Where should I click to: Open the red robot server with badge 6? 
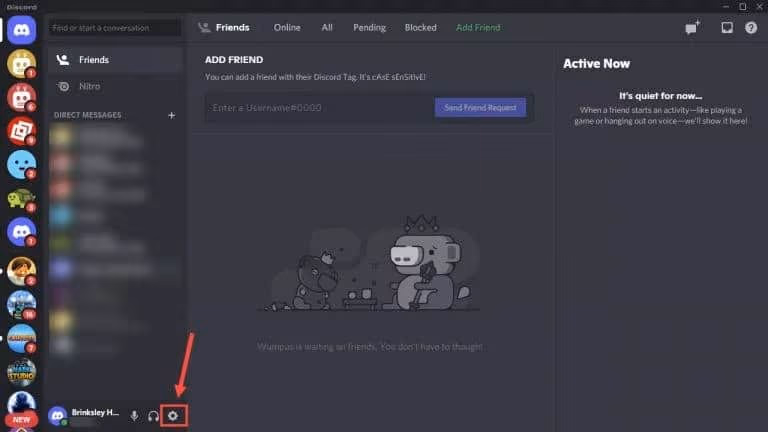(x=22, y=97)
